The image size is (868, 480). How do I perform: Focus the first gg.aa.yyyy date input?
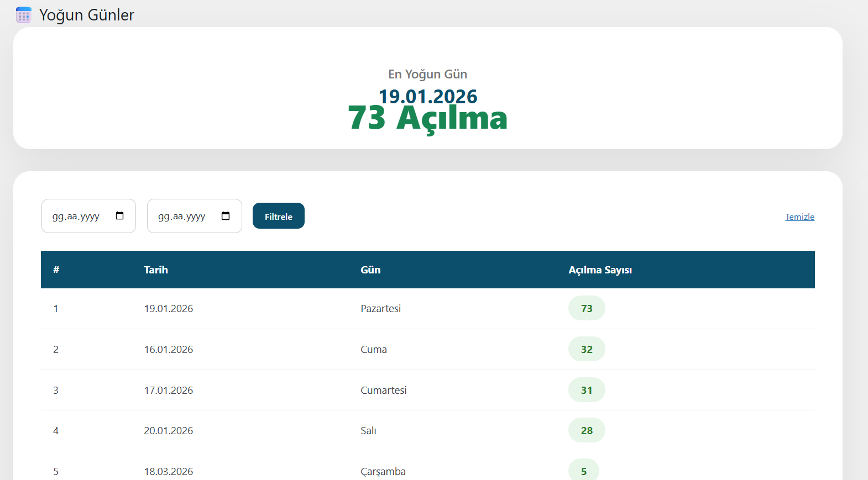point(88,216)
